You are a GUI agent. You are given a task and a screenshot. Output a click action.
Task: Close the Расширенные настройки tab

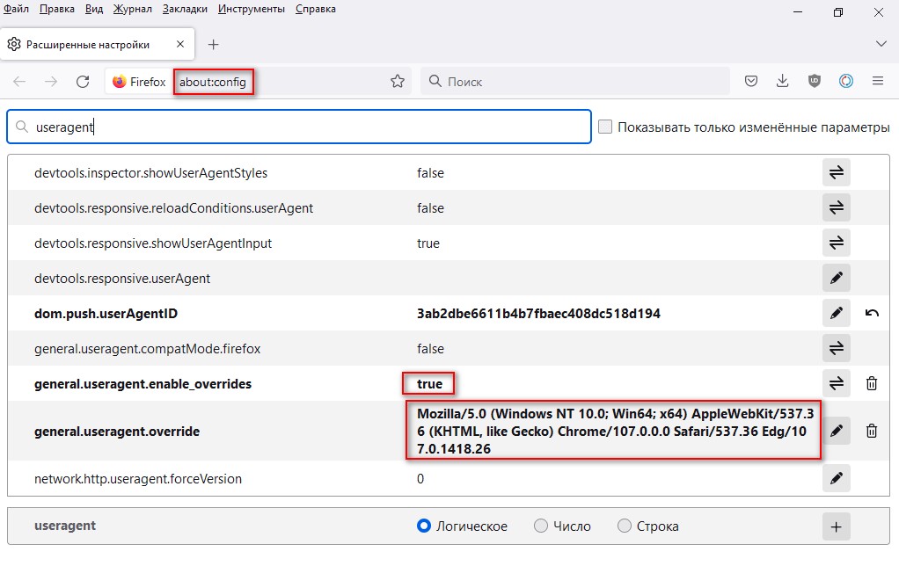(x=180, y=44)
